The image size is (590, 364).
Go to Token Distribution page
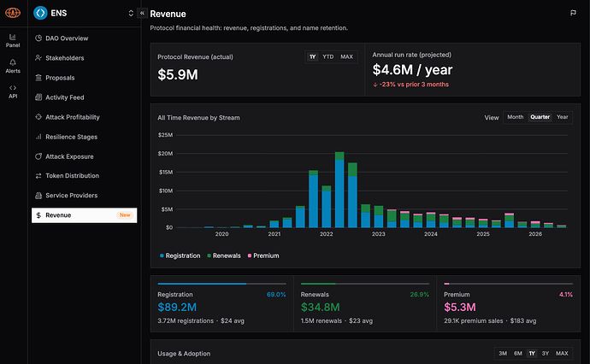(85, 176)
